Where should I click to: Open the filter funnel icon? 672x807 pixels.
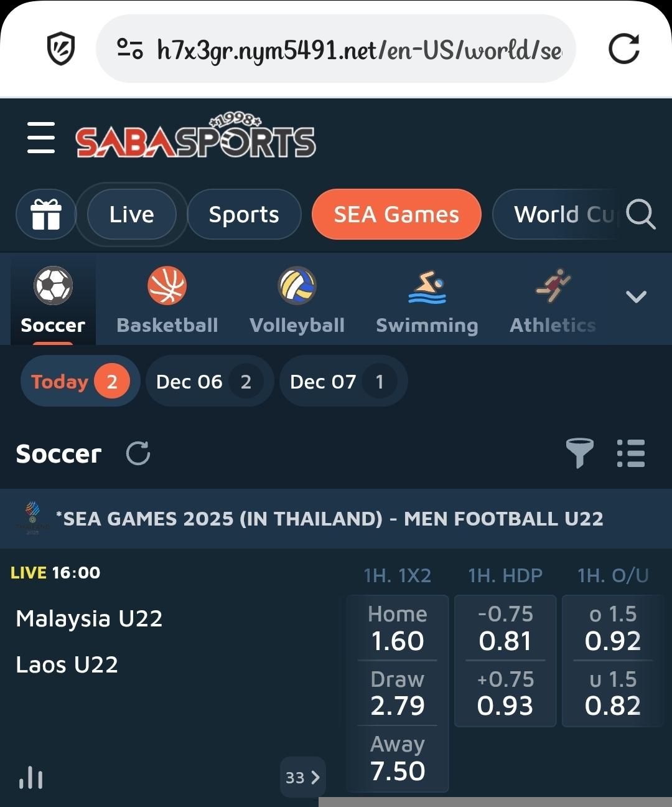(579, 453)
